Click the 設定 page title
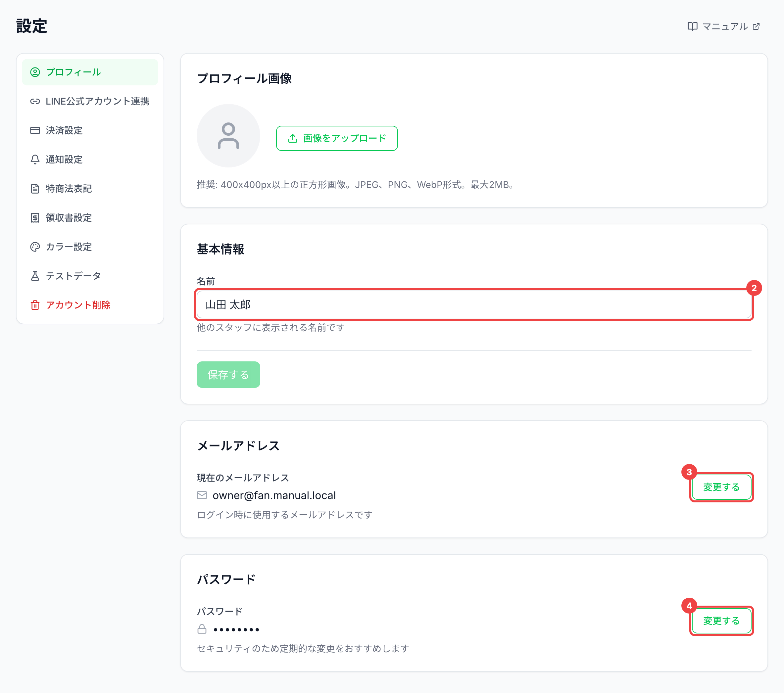 click(31, 26)
